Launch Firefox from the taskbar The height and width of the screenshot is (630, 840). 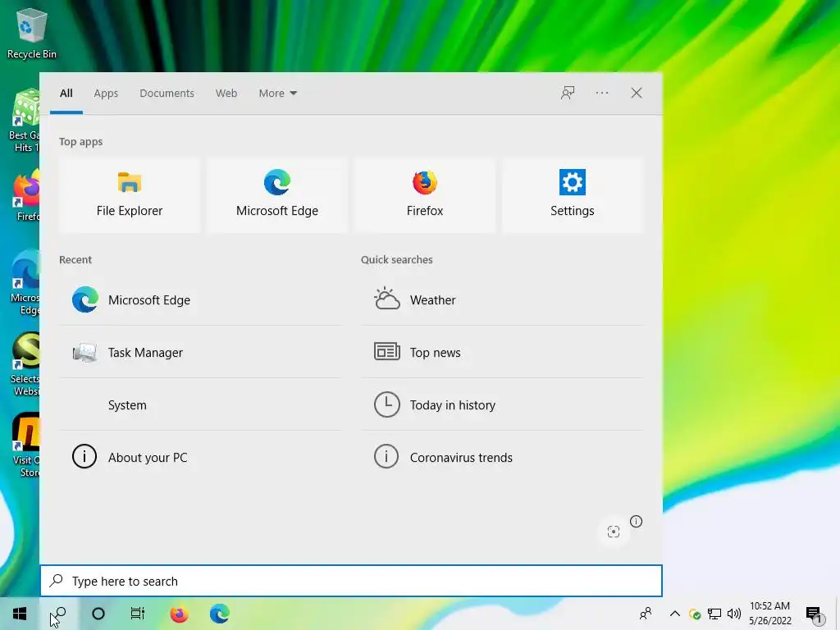click(179, 614)
